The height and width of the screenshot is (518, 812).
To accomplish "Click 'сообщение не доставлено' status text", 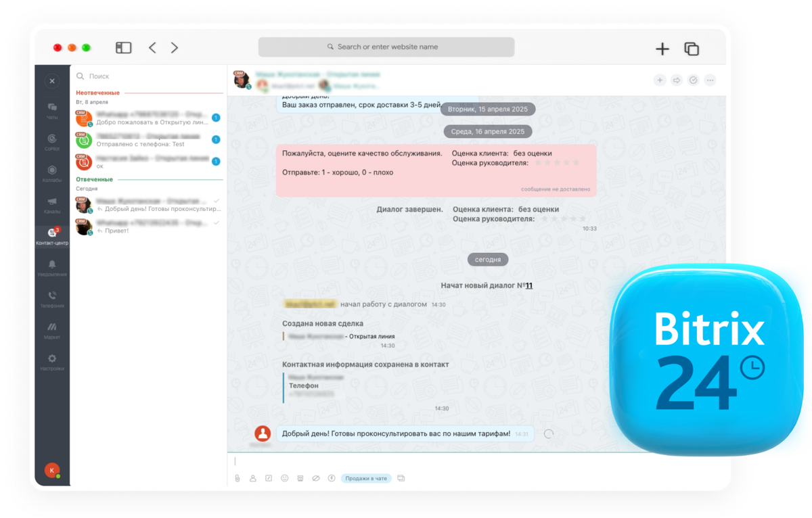I will [x=556, y=189].
